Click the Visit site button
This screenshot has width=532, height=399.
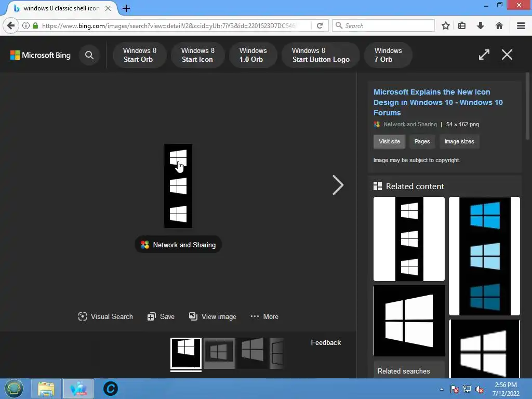coord(389,141)
